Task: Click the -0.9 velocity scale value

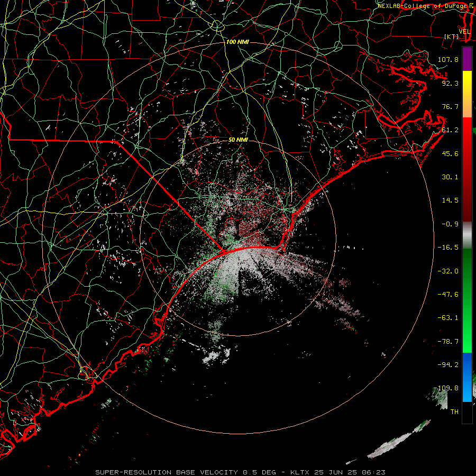Action: point(450,224)
